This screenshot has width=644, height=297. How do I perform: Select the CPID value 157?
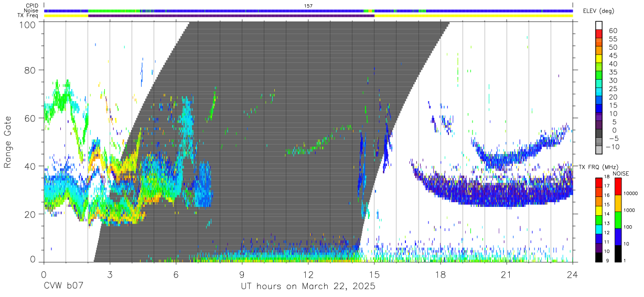[308, 6]
